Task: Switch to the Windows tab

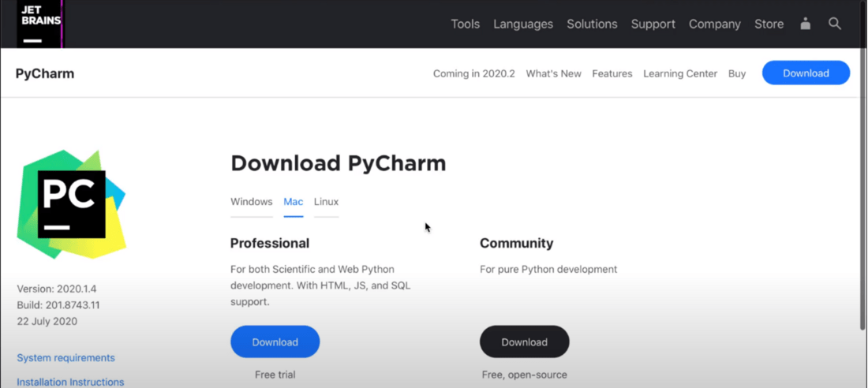Action: 251,202
